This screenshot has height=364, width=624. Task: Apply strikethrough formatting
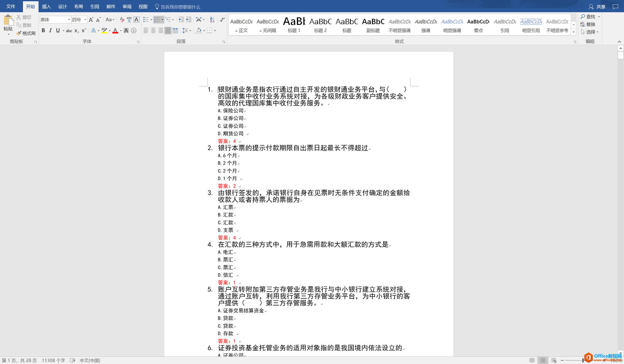(68, 31)
